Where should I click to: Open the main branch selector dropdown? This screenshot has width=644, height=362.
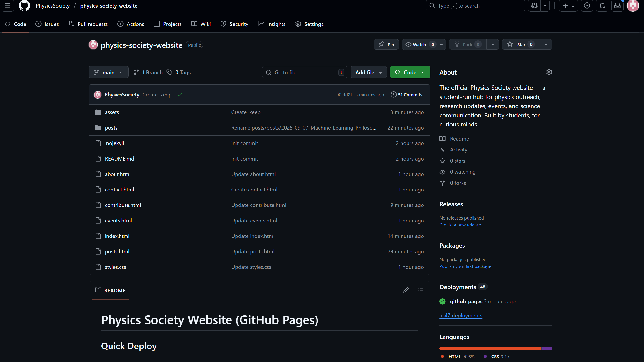coord(108,72)
